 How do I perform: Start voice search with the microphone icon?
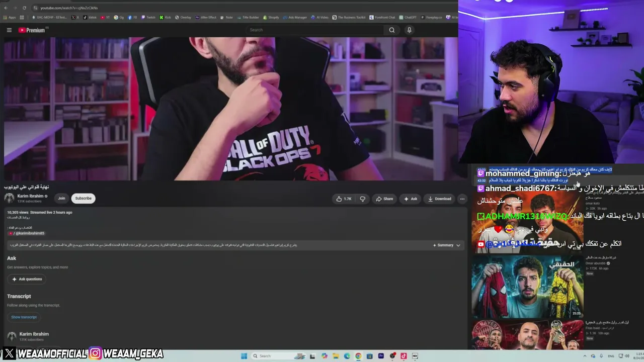409,30
